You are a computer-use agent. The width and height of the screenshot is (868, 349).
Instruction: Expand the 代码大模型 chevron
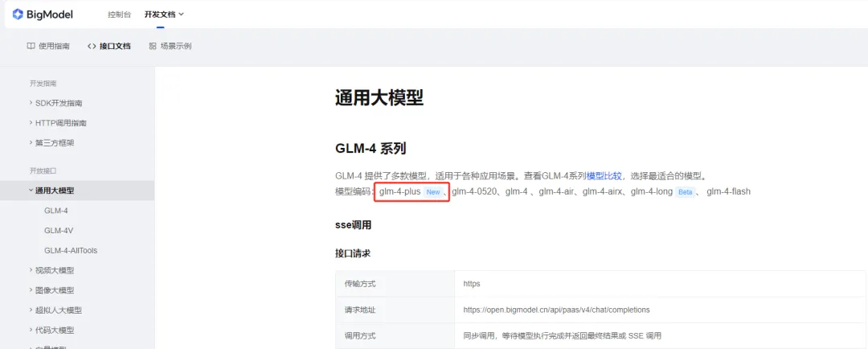tap(31, 331)
